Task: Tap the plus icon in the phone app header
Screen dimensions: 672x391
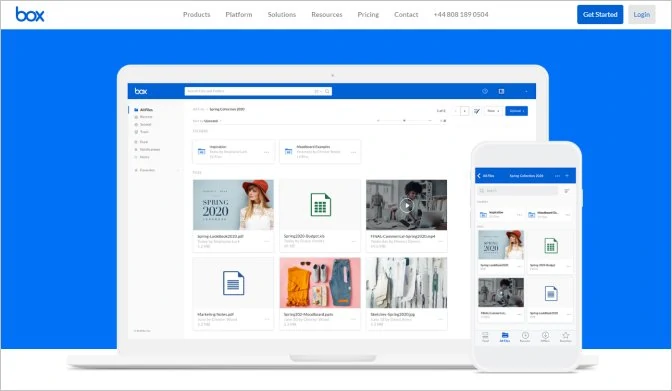Action: coord(567,176)
